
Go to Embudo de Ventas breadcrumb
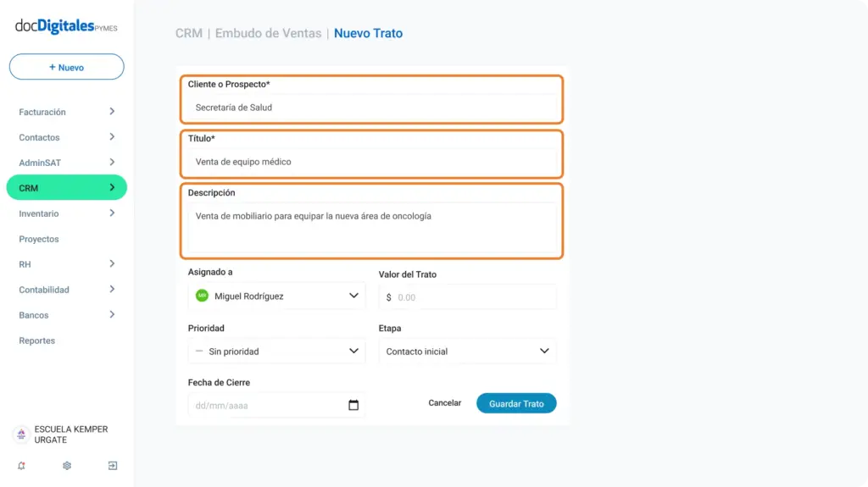point(268,33)
